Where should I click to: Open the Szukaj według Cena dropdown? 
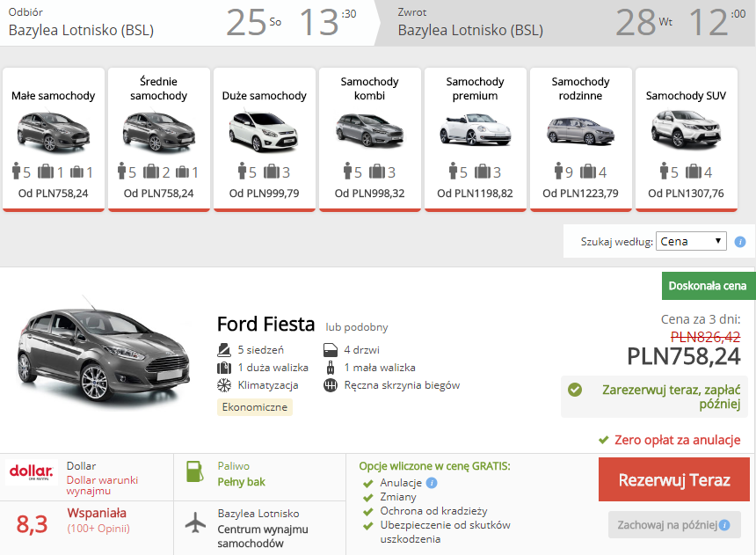(691, 241)
